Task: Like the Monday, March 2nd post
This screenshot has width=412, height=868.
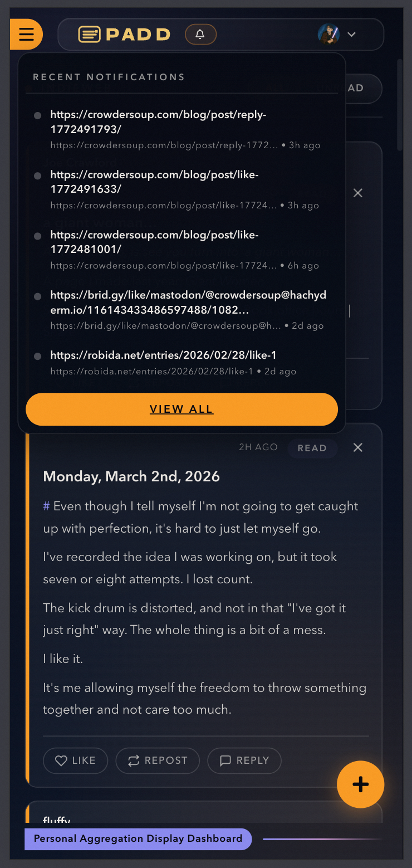Action: (x=76, y=760)
